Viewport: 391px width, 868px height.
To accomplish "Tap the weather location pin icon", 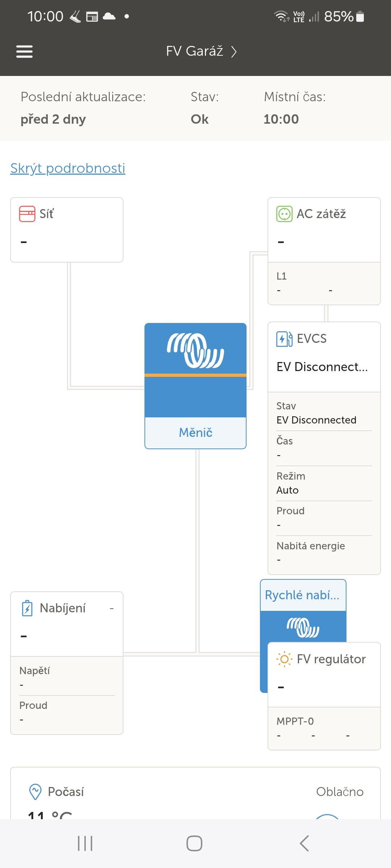I will pyautogui.click(x=35, y=791).
